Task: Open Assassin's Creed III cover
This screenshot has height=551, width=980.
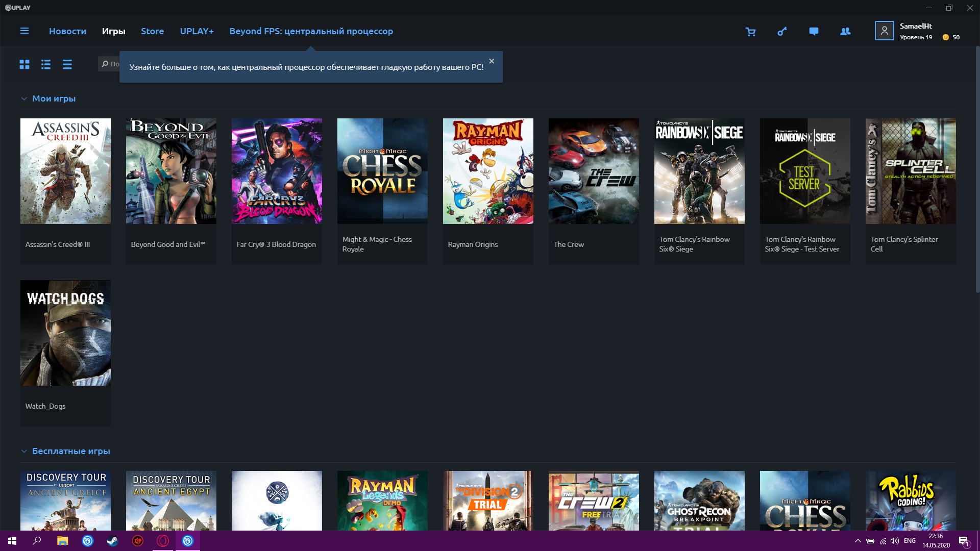Action: 65,171
